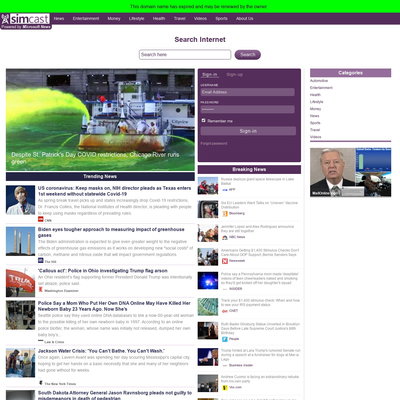Open the Entertainment menu in navigation bar
Screen dimensions: 400x400
click(x=86, y=19)
